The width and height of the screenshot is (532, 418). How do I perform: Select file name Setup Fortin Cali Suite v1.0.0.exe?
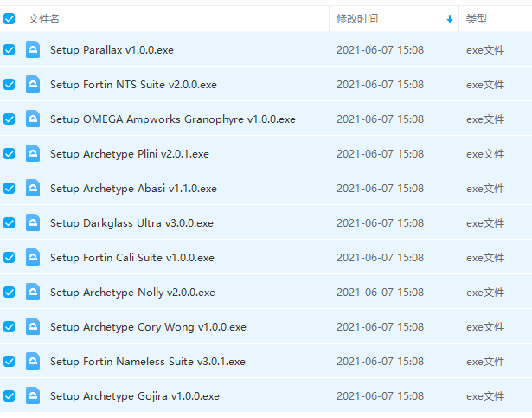[132, 258]
